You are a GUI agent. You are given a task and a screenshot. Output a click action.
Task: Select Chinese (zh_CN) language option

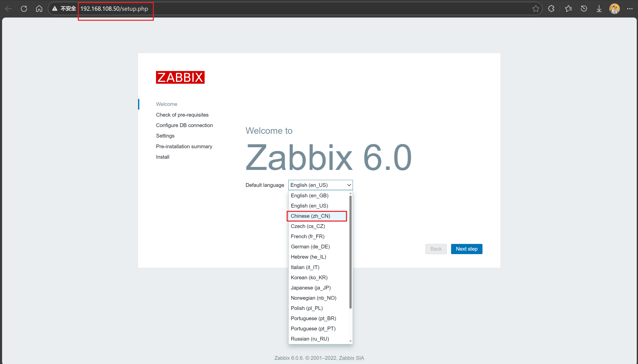[x=310, y=216]
